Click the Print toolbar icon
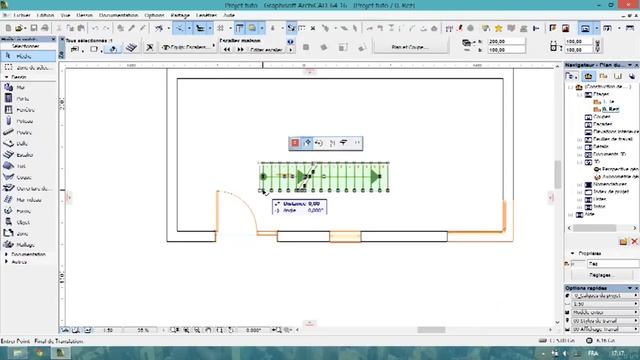The width and height of the screenshot is (640, 360). [44, 28]
